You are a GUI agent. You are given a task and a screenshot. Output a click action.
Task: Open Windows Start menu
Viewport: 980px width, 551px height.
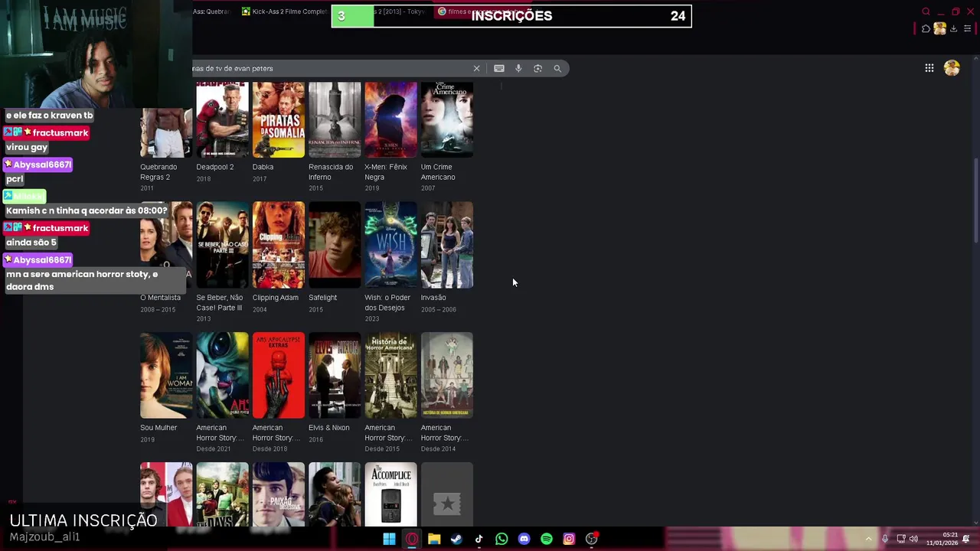click(x=389, y=539)
